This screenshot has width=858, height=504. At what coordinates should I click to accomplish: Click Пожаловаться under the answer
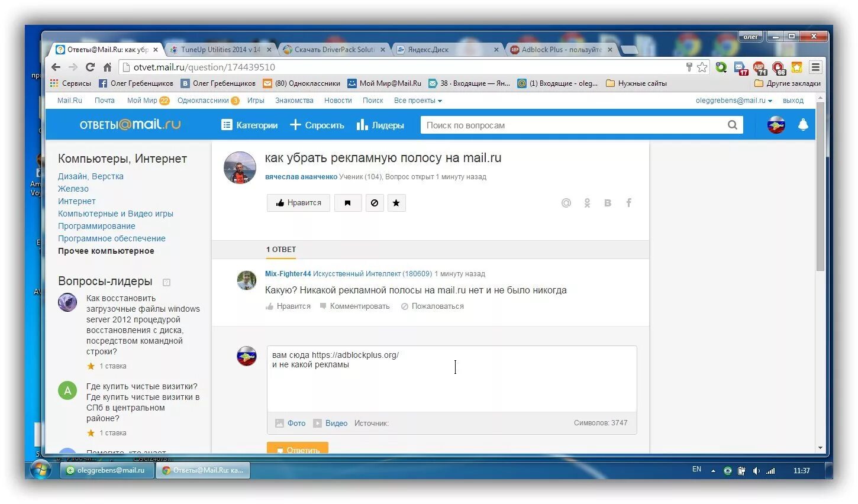point(433,306)
